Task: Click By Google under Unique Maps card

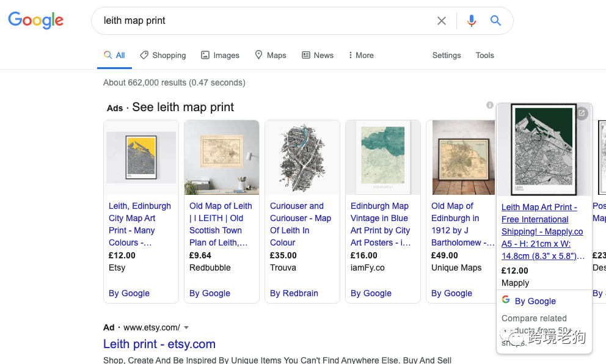Action: [452, 293]
